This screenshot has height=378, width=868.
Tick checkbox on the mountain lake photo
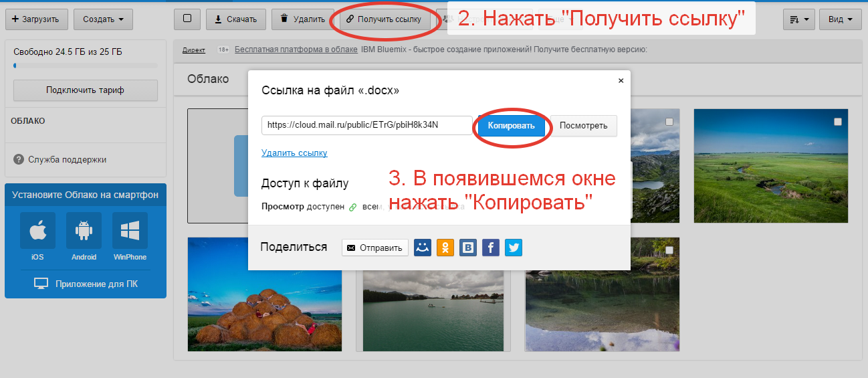[x=669, y=121]
